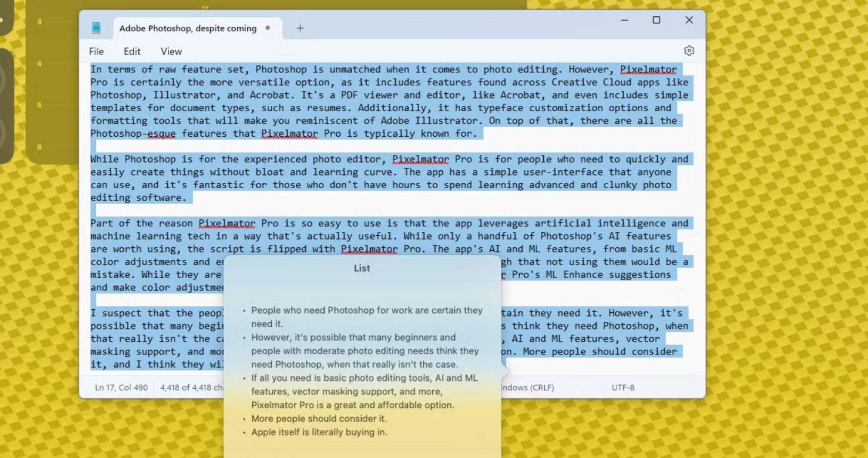Close the Notepad window

coord(689,20)
